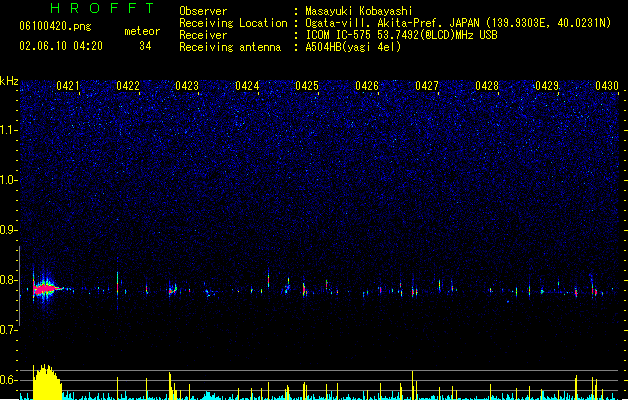This screenshot has height=400, width=629.
Task: Click the 0430 time marker
Action: [607, 86]
